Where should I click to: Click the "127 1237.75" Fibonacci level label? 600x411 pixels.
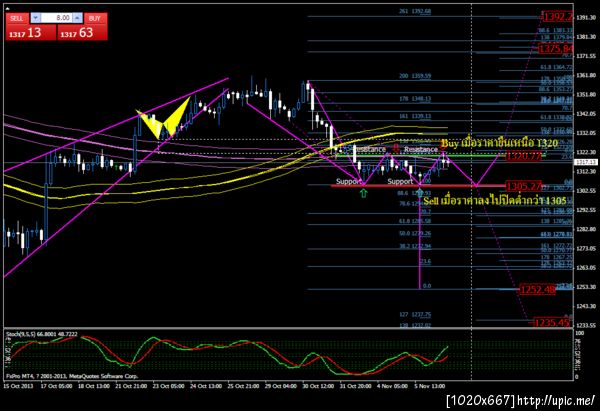(x=415, y=315)
